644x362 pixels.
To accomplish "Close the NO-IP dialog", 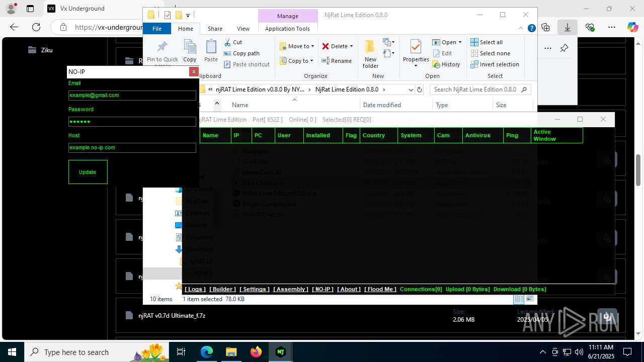I will pyautogui.click(x=193, y=72).
